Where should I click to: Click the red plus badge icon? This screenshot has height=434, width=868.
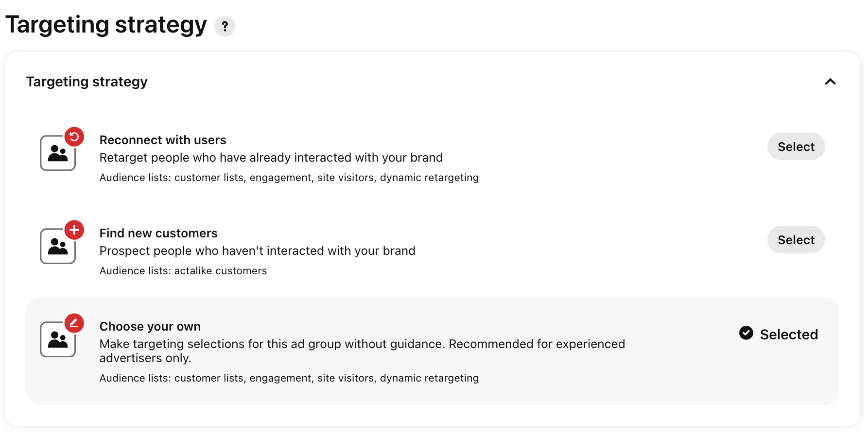[x=74, y=230]
